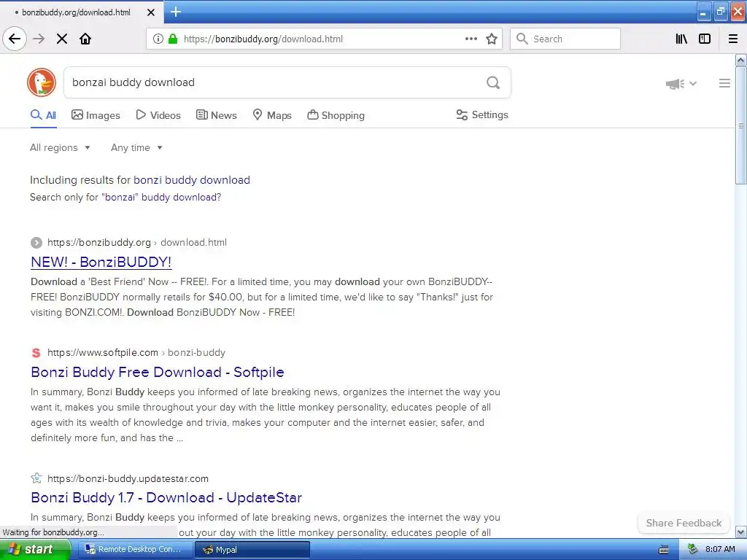This screenshot has height=560, width=747.
Task: Click the Share Feedback button
Action: tap(684, 523)
